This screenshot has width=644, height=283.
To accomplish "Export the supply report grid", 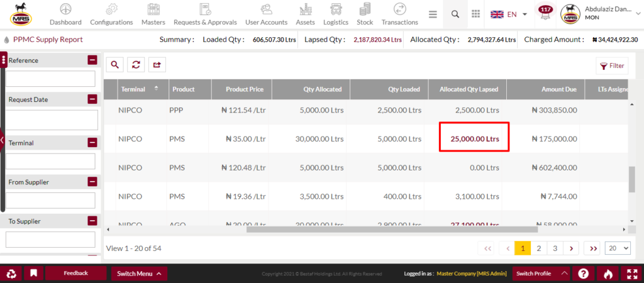I will 157,65.
